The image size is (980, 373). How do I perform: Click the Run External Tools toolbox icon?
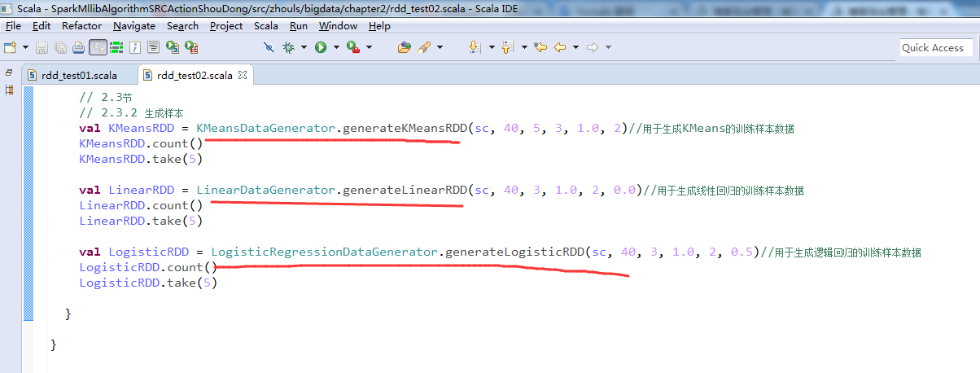tap(354, 48)
